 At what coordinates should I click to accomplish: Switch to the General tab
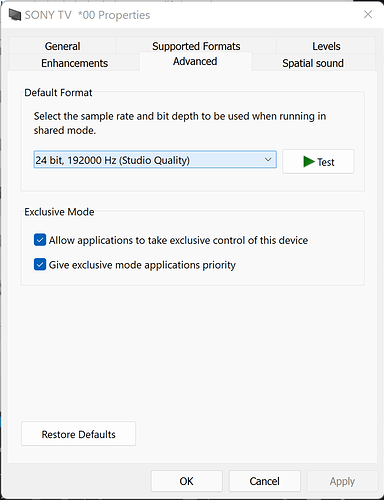click(x=62, y=46)
